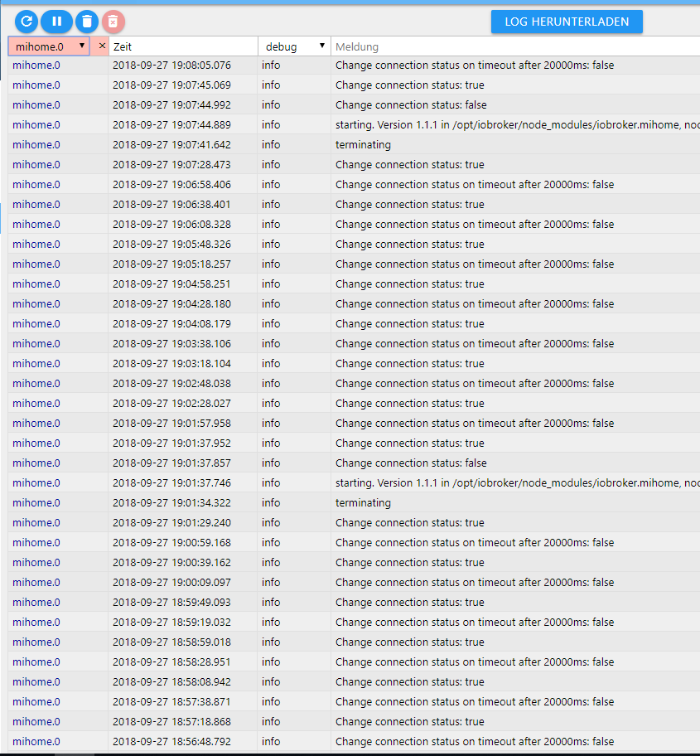Select the terminating message at 19:01:34.322
The image size is (700, 756).
click(x=363, y=503)
